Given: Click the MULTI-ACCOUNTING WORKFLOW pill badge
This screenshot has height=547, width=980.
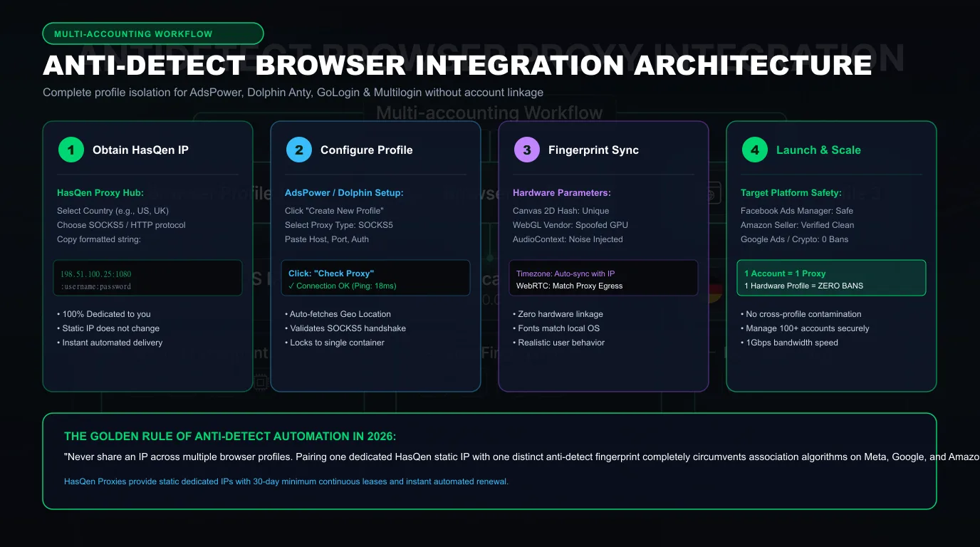Looking at the screenshot, I should (x=153, y=33).
